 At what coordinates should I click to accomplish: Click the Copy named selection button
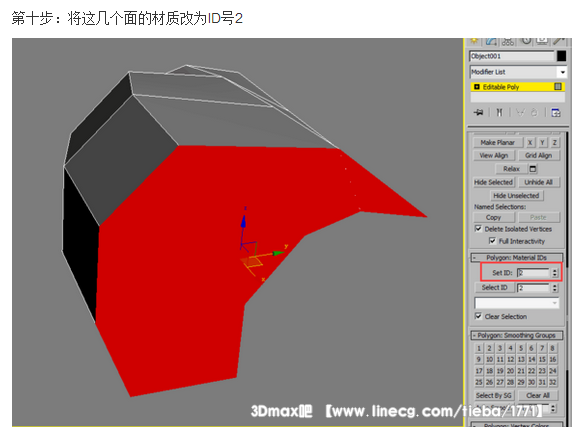[x=494, y=217]
